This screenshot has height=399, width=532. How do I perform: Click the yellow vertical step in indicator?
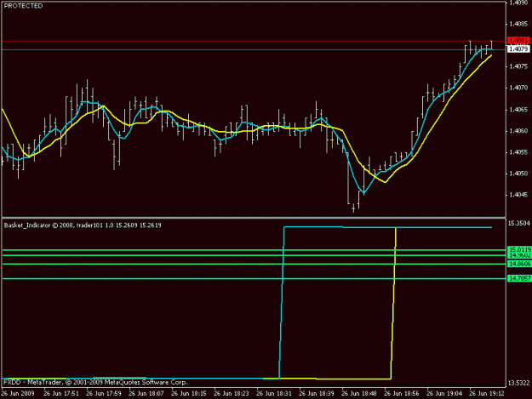[393, 304]
